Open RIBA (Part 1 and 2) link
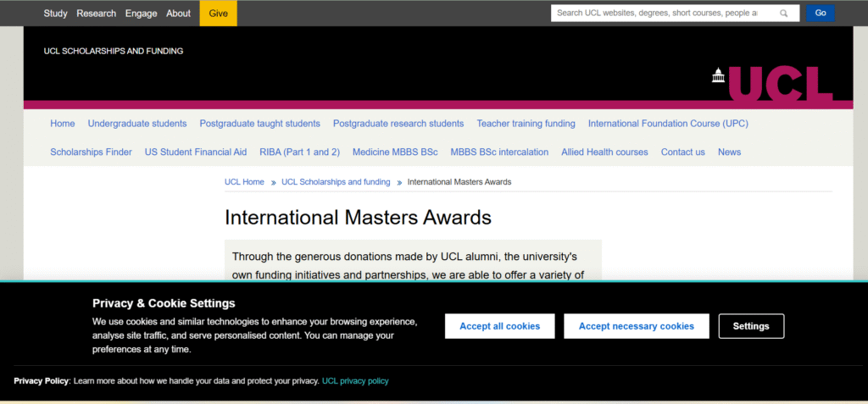Image resolution: width=868 pixels, height=404 pixels. [299, 152]
